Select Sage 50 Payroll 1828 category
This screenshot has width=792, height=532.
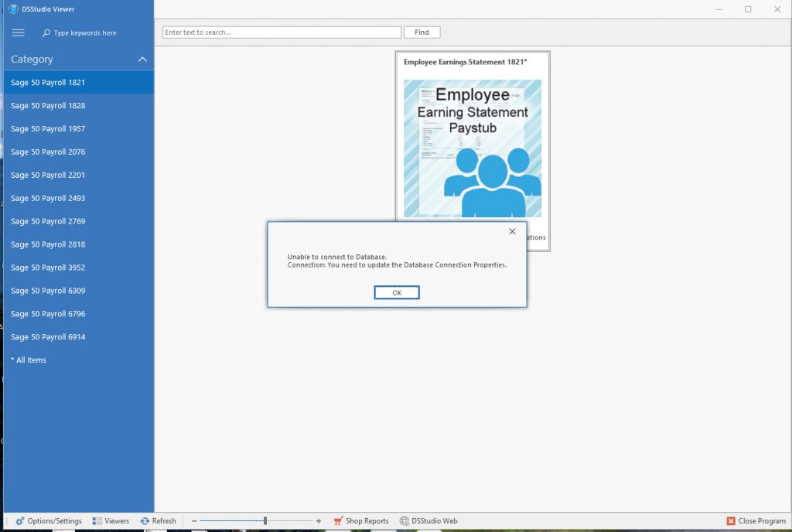[x=48, y=106]
